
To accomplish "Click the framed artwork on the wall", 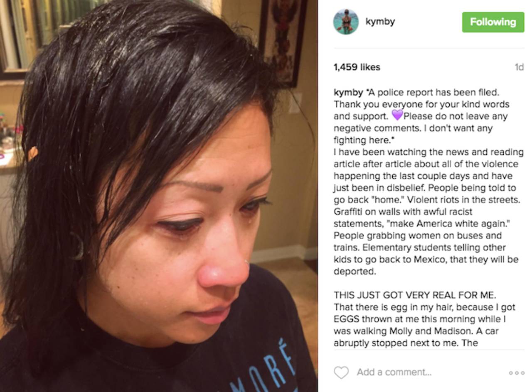I will tap(283, 42).
